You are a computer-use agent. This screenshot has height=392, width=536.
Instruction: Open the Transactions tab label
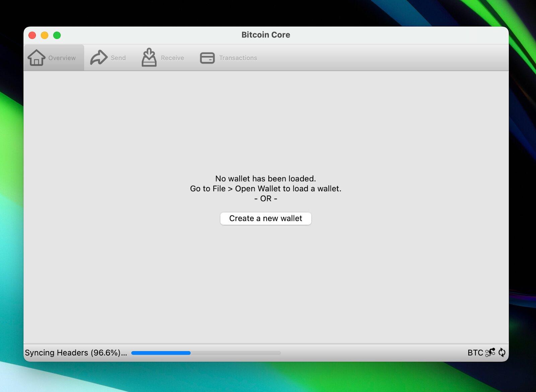pos(238,58)
